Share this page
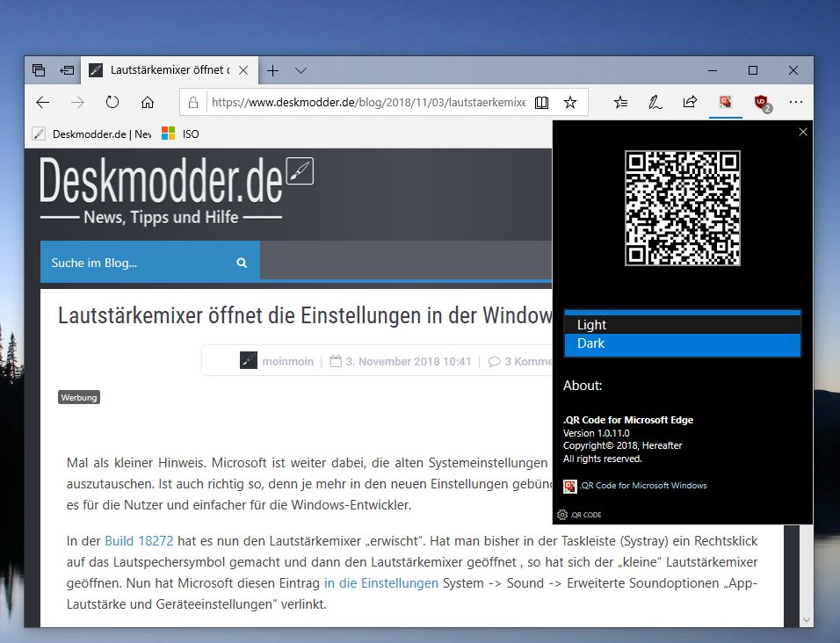Screen dimensions: 840x643 [690, 102]
